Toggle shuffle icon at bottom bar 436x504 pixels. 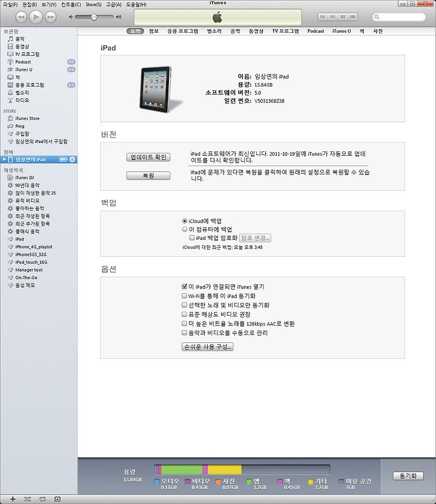(x=27, y=499)
